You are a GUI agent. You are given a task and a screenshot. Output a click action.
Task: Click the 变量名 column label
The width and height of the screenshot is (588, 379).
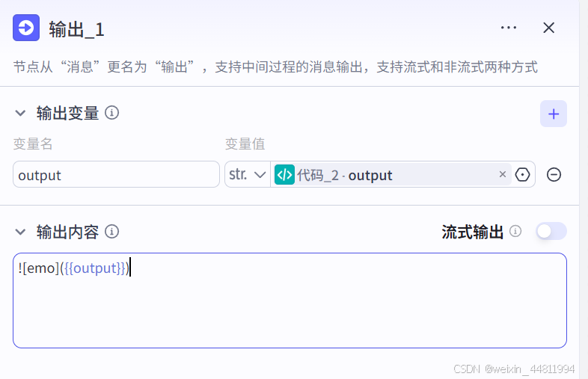(33, 144)
